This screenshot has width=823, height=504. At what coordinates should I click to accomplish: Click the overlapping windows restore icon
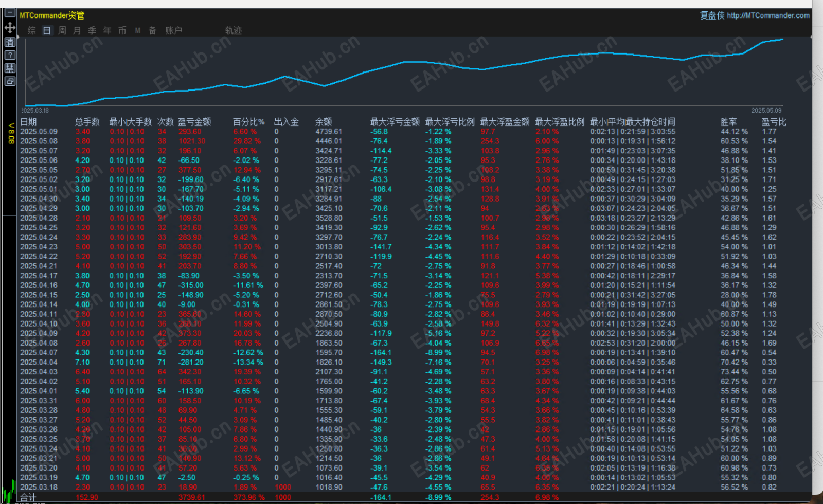click(10, 81)
